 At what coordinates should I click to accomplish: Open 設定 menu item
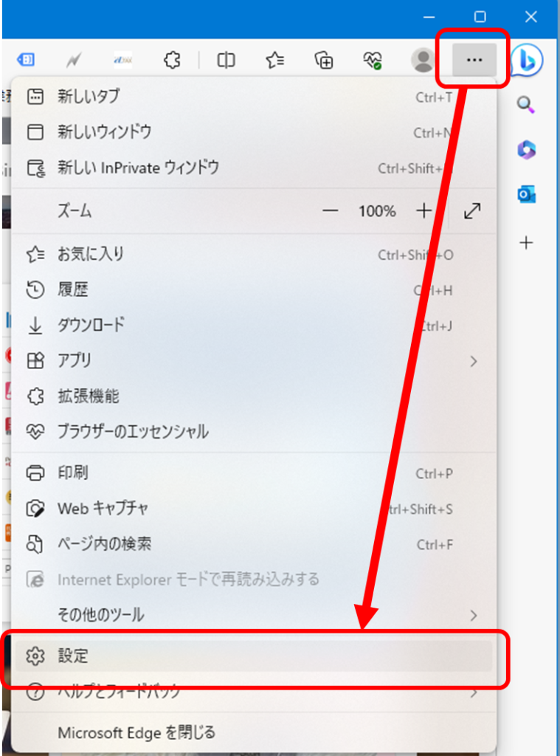click(254, 656)
